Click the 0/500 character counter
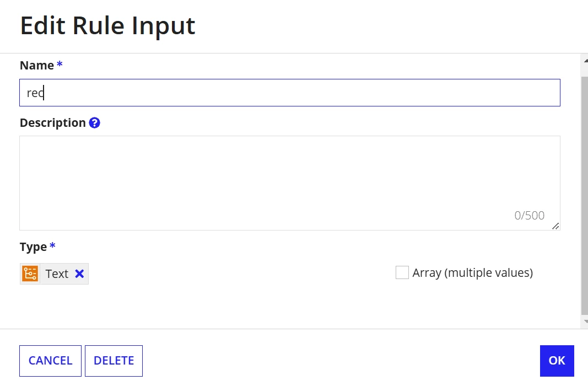588x391 pixels. click(x=529, y=216)
